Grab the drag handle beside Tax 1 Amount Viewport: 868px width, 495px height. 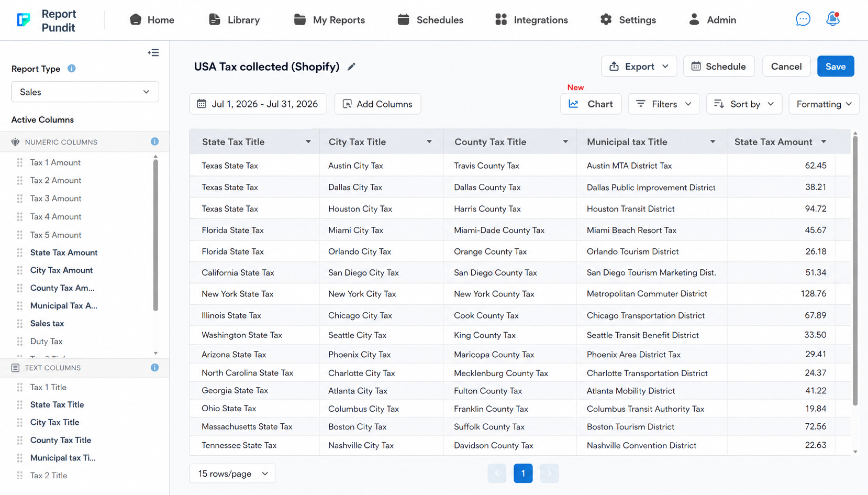20,162
